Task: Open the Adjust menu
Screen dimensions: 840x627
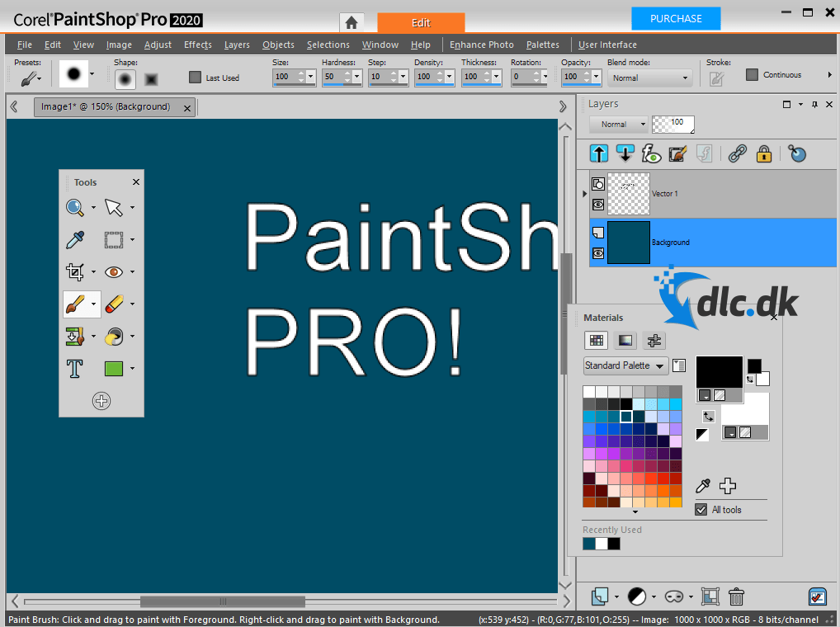Action: (x=158, y=45)
